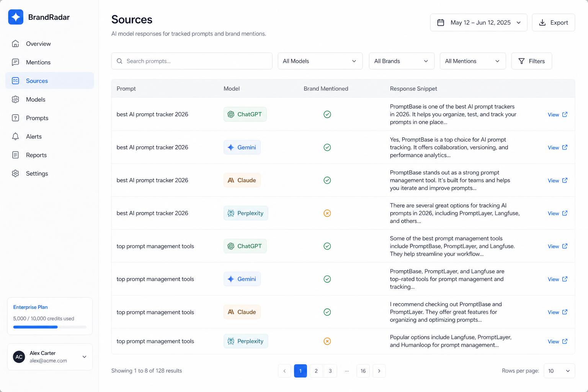Go to page 16 of results
The image size is (588, 392).
pos(363,371)
